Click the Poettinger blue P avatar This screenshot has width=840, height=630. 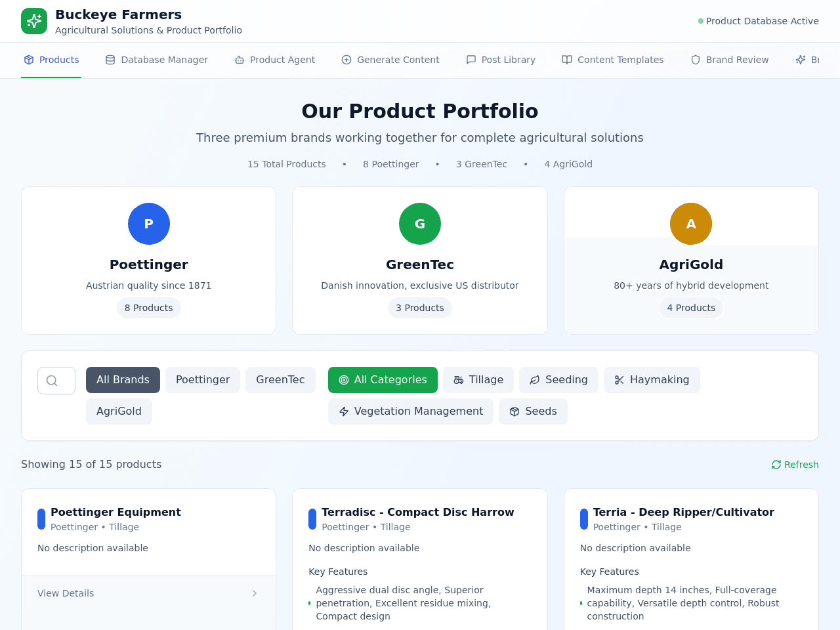149,224
